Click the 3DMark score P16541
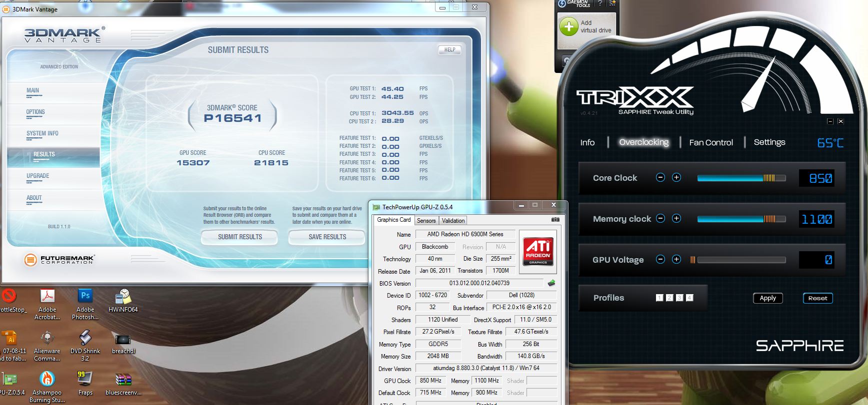 232,118
